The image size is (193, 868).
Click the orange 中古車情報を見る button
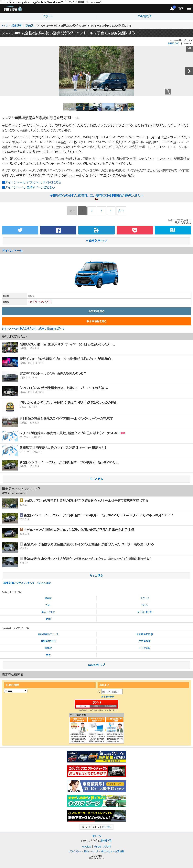pos(97,321)
